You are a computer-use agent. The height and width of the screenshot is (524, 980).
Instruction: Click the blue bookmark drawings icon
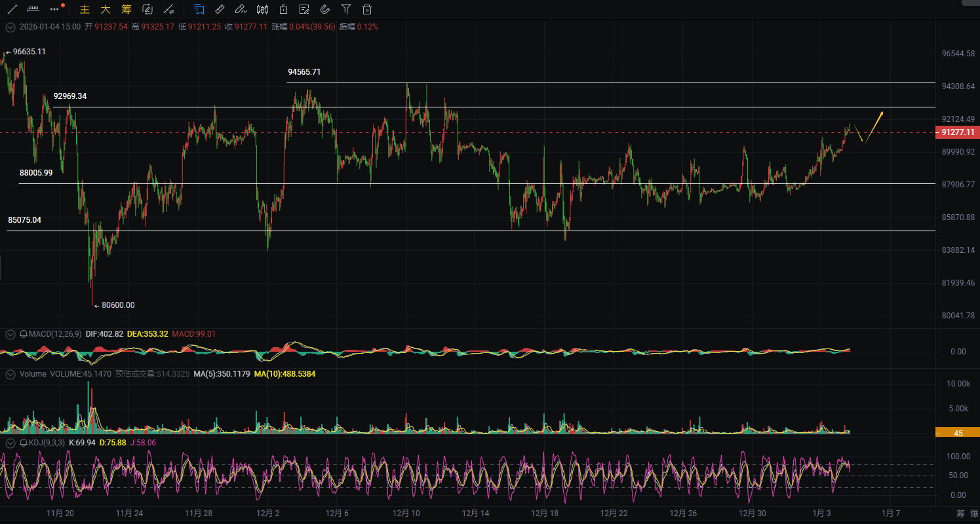tap(199, 9)
